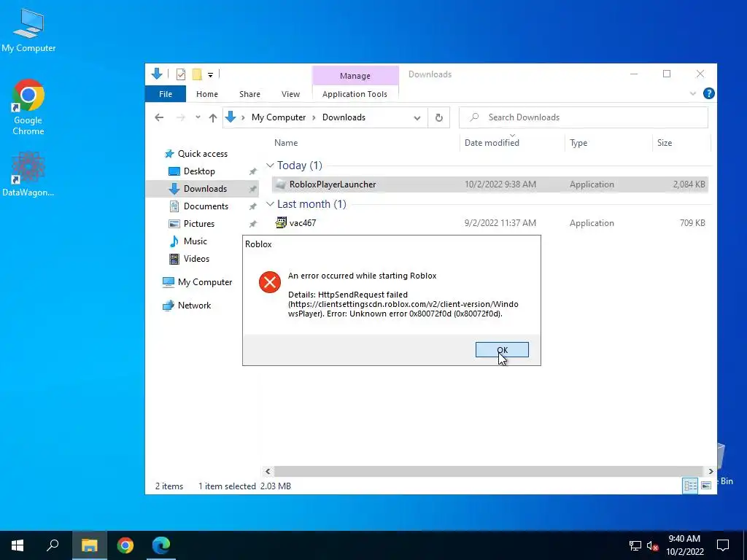
Task: Go up one folder level
Action: click(212, 117)
